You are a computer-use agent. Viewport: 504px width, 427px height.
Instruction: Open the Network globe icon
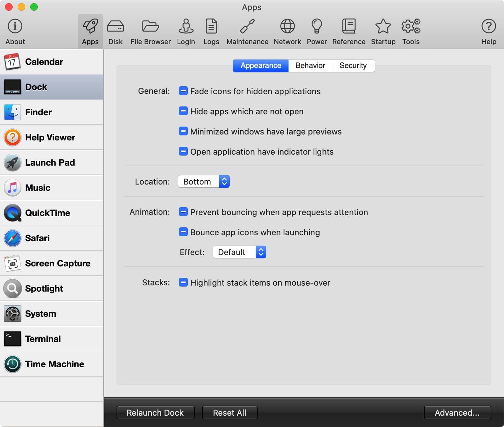click(x=287, y=31)
